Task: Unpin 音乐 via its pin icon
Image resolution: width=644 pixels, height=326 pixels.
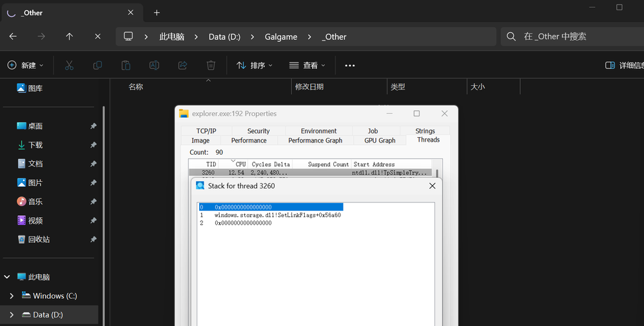Action: click(93, 202)
